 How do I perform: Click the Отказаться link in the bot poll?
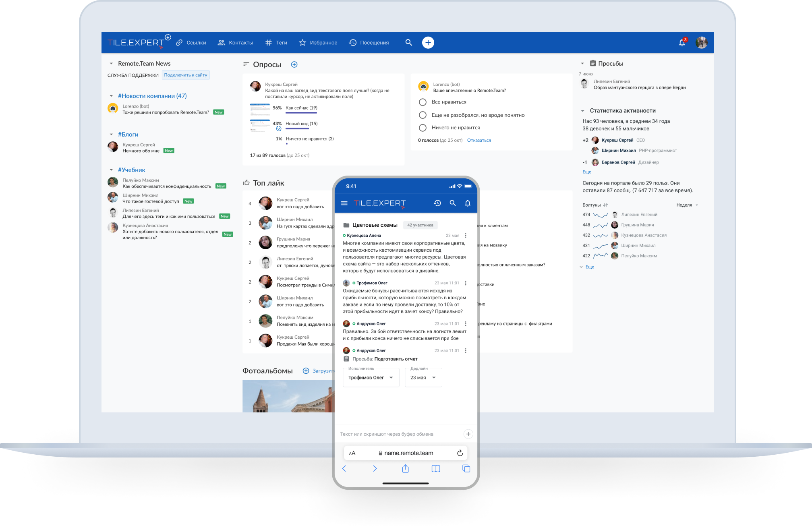[479, 140]
